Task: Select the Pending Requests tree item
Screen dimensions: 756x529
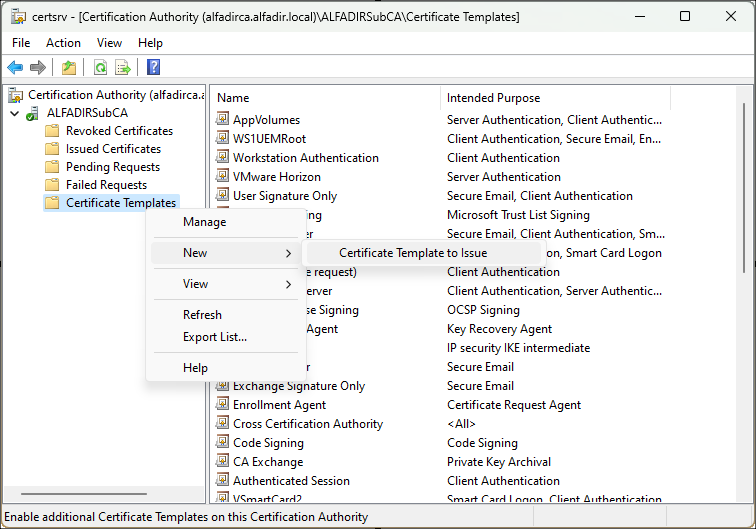Action: coord(113,167)
